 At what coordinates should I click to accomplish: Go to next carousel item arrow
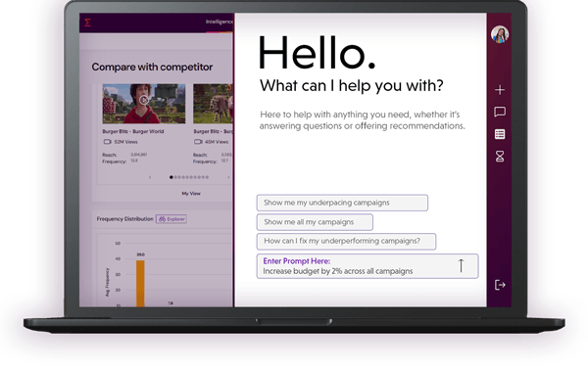point(228,177)
